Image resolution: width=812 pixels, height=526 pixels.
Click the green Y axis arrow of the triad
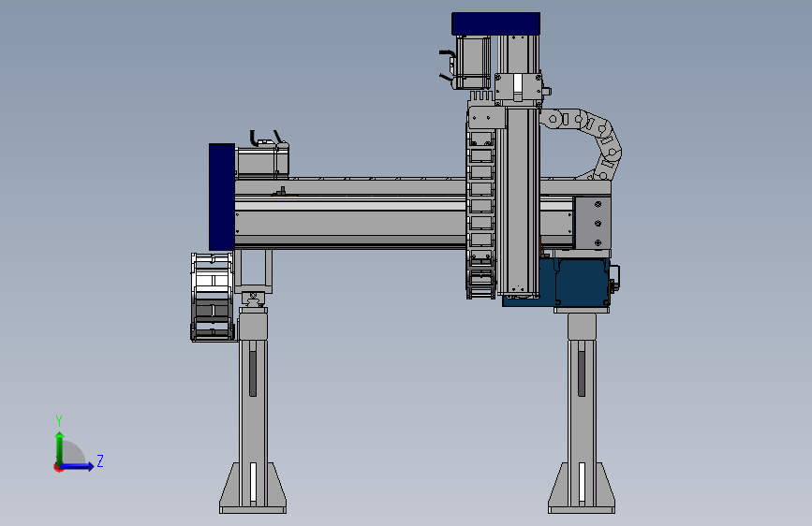[x=60, y=447]
